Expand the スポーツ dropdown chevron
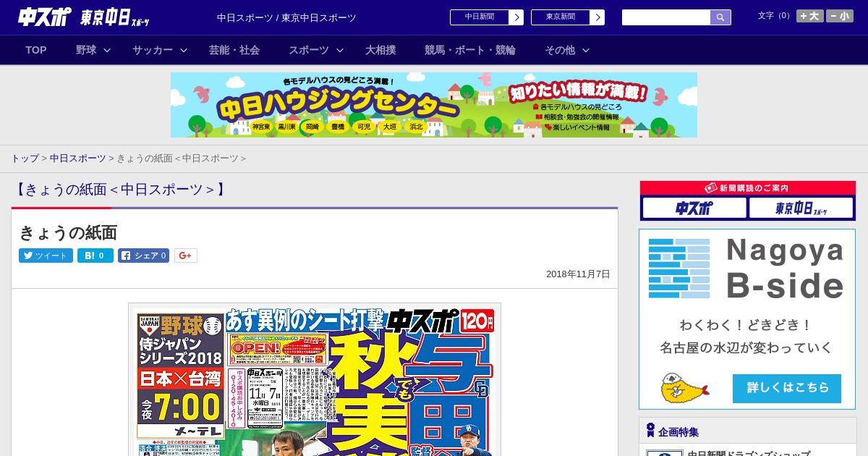Viewport: 868px width, 456px height. [340, 50]
